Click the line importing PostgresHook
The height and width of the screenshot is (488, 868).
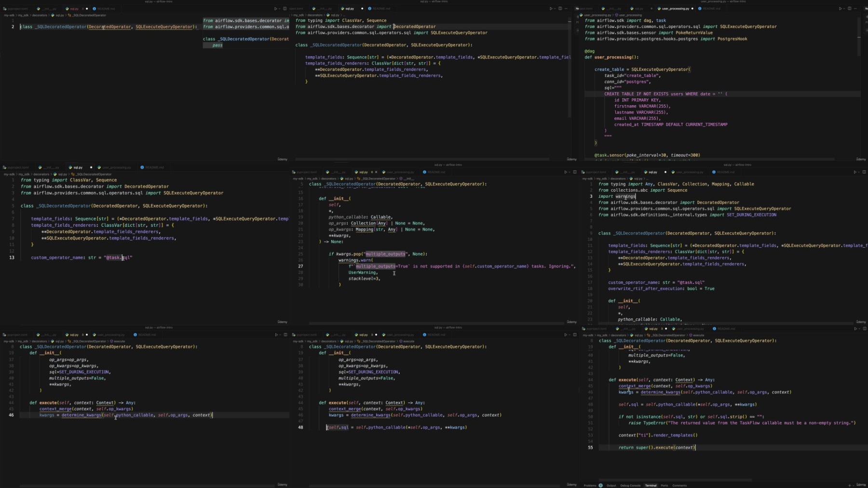click(x=666, y=39)
